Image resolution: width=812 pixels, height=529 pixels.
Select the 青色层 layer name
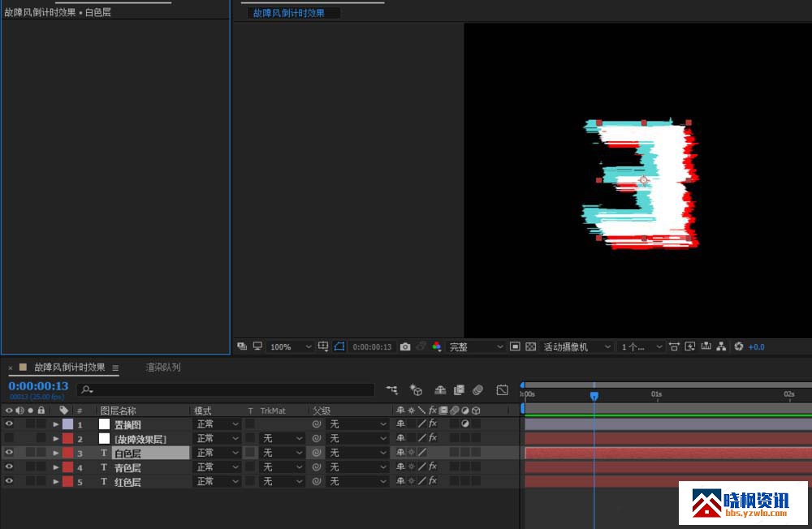127,467
